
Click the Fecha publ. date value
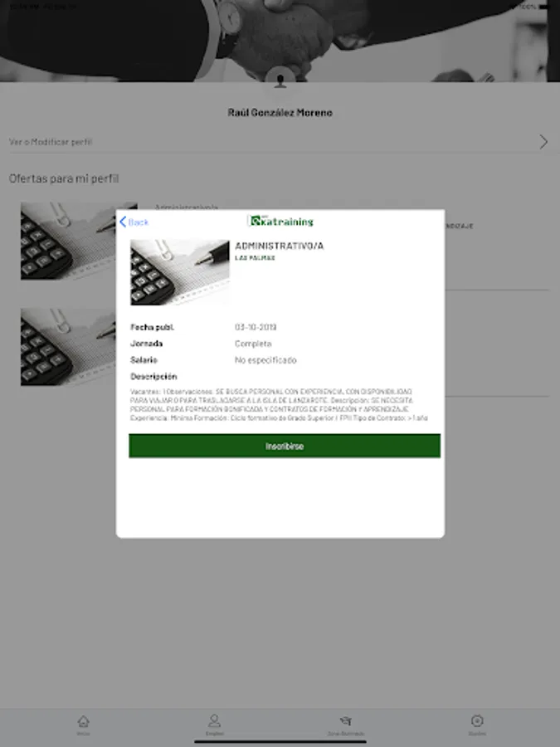[256, 327]
